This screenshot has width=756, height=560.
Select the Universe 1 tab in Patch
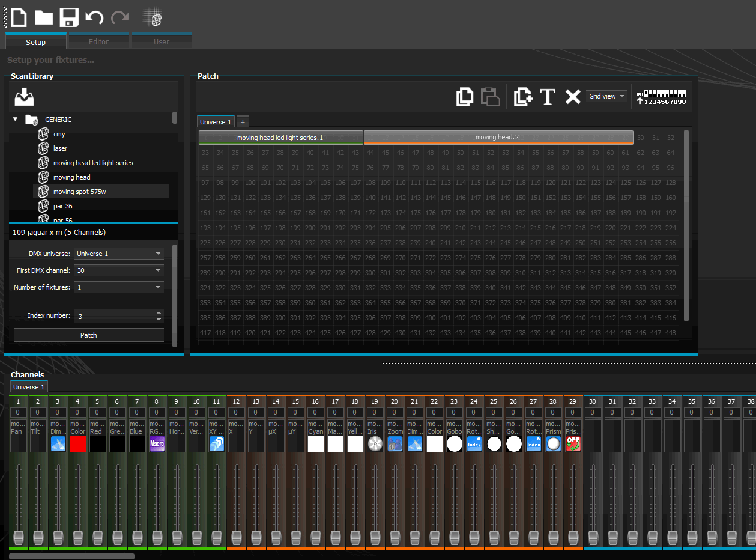point(216,121)
